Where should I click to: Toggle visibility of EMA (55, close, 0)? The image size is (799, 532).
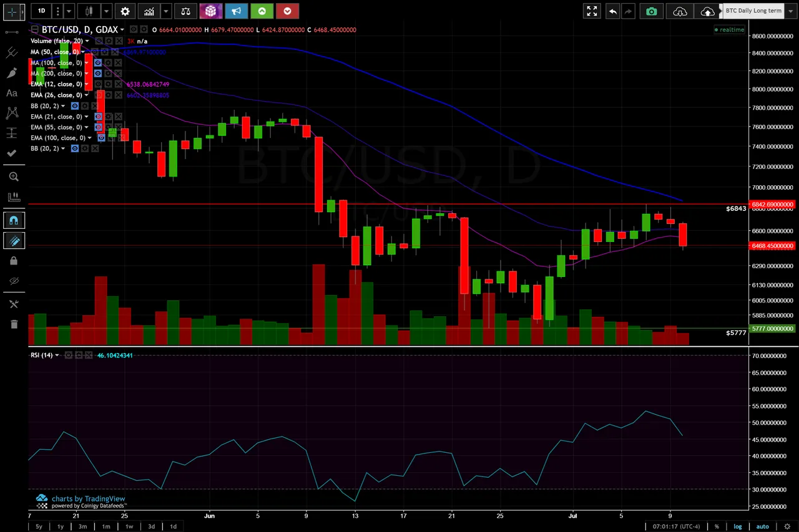pyautogui.click(x=98, y=127)
